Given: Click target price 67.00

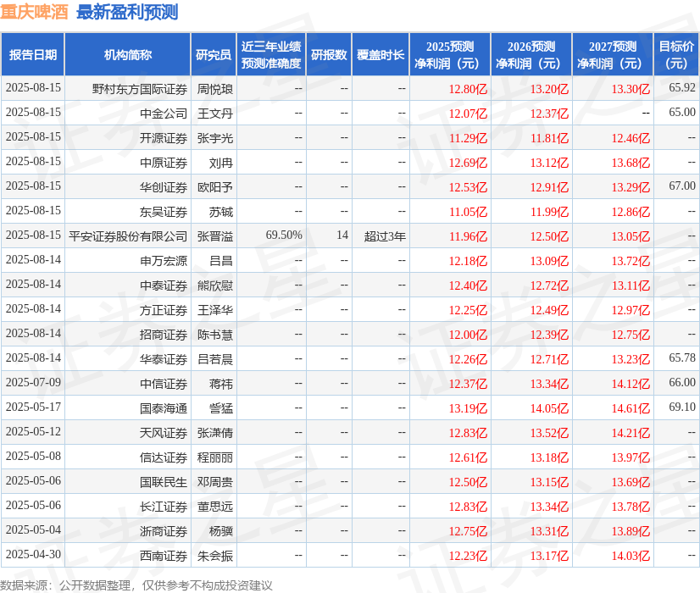Looking at the screenshot, I should (x=682, y=186).
